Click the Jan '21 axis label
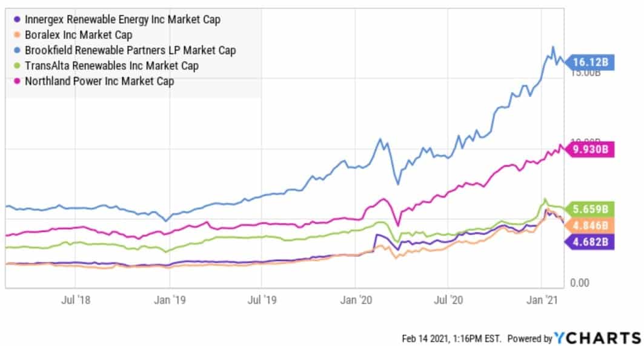The width and height of the screenshot is (644, 346). (542, 299)
